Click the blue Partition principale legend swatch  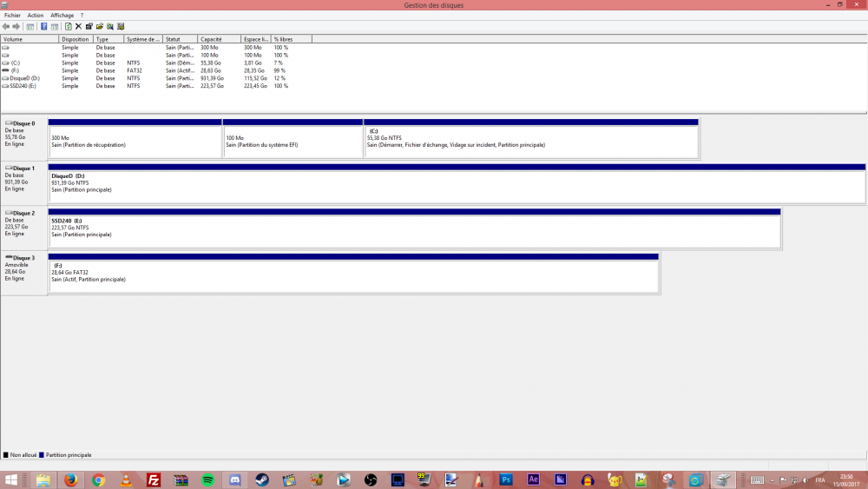(42, 455)
